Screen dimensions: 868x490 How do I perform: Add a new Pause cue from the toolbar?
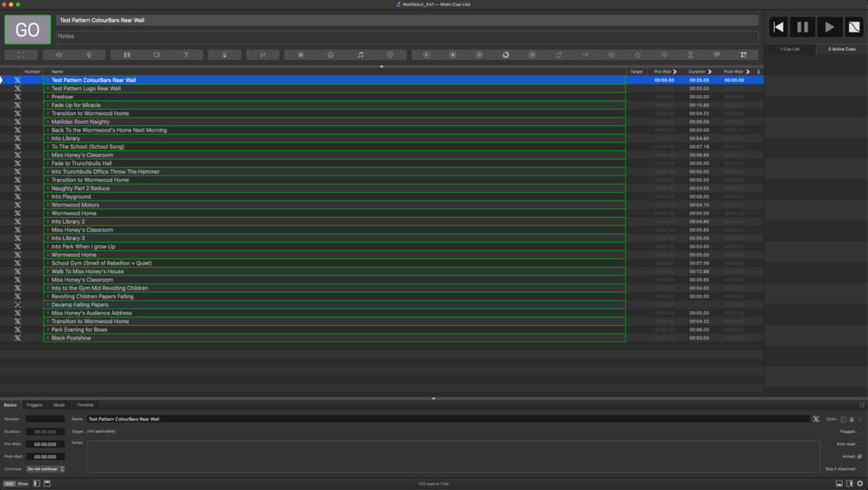tap(479, 54)
